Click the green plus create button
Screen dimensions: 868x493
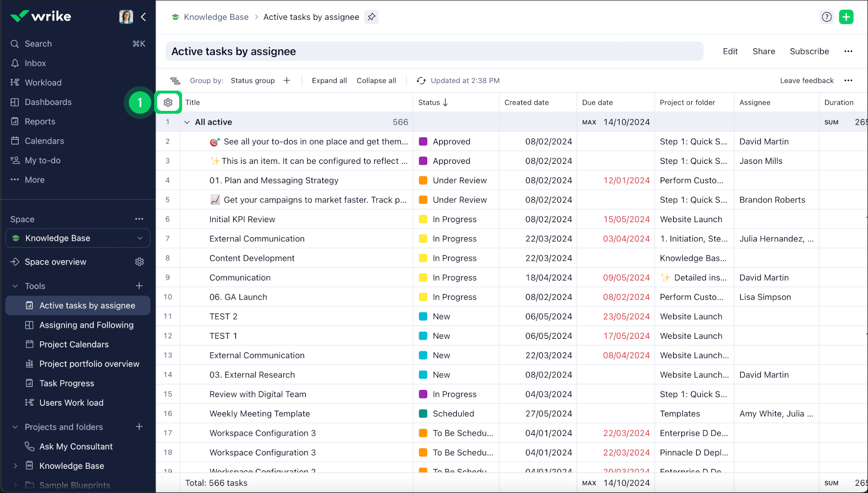pos(846,17)
